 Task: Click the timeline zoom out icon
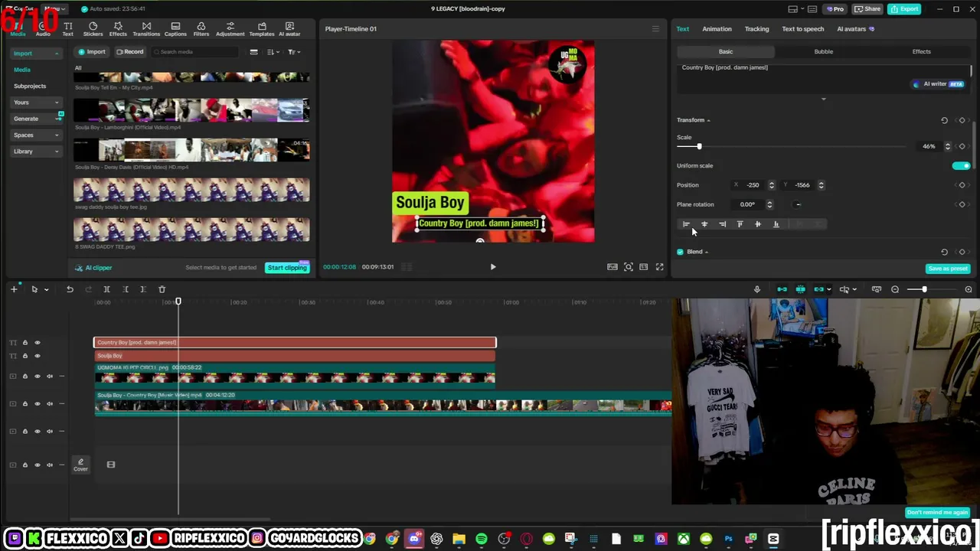click(x=895, y=289)
